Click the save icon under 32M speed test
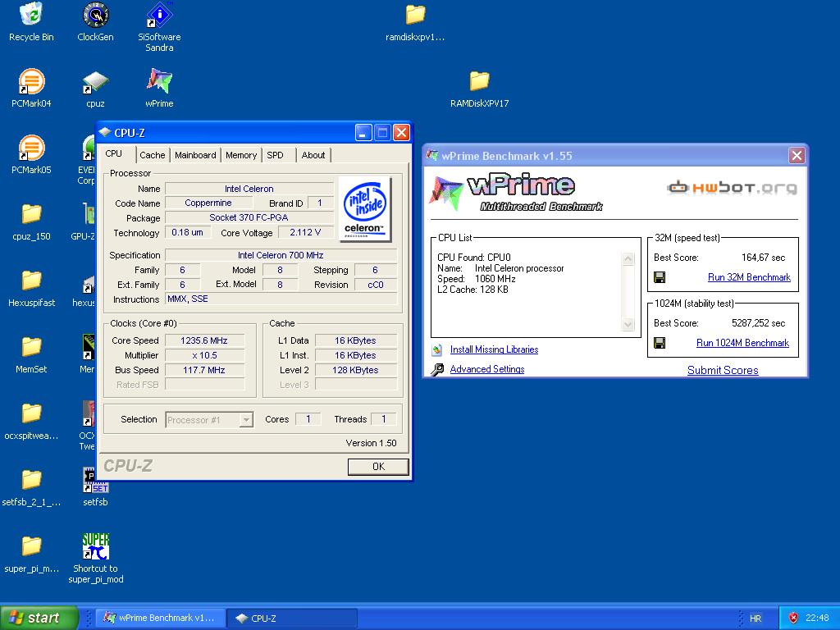 660,277
